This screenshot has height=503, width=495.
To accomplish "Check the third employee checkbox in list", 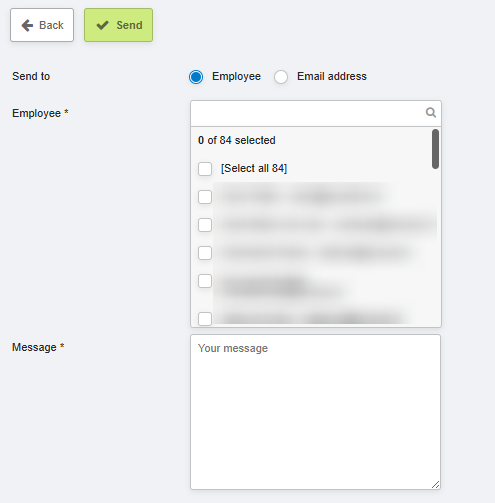I will pyautogui.click(x=205, y=253).
